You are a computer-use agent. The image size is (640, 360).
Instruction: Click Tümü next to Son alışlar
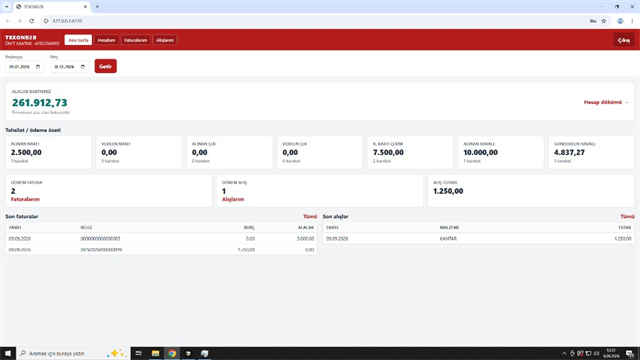(x=627, y=216)
